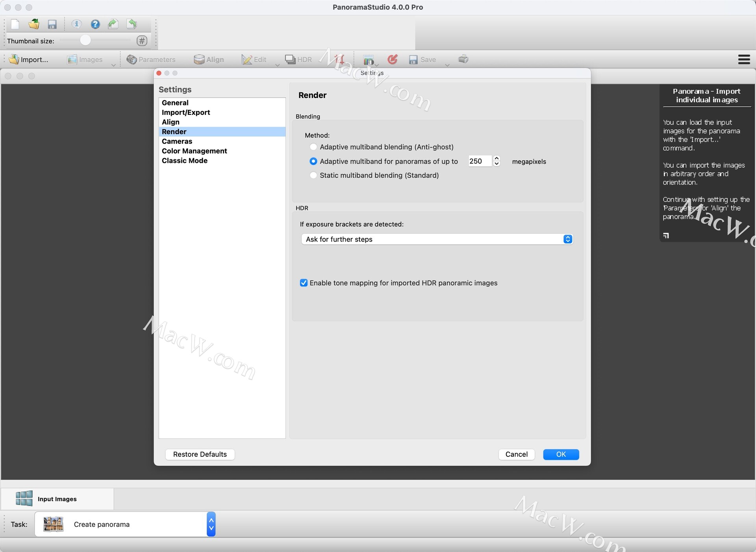Open the Task 'Create panorama' dropdown
The height and width of the screenshot is (552, 756).
pyautogui.click(x=125, y=524)
